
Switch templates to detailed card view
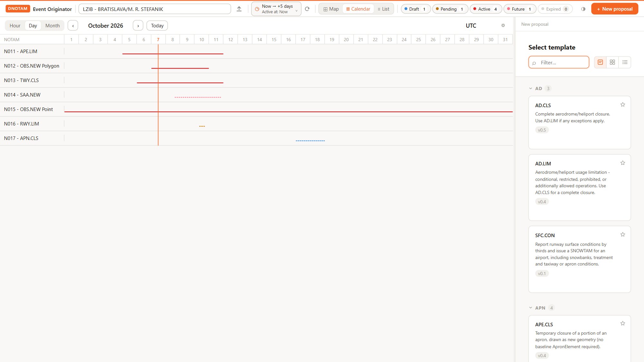pos(600,62)
